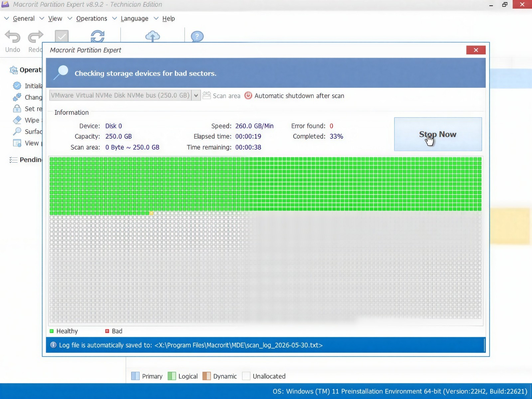Click the 00:00:38 time remaining value
This screenshot has height=399, width=532.
248,147
